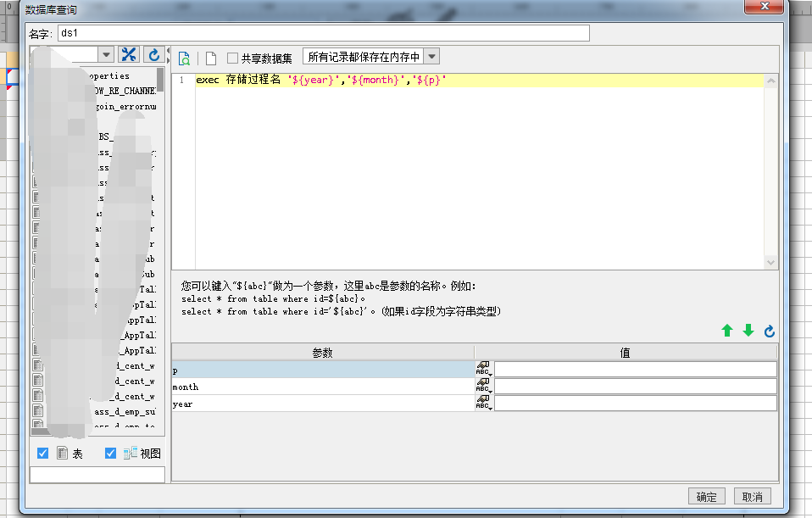
Task: Refresh the database table list
Action: point(153,54)
